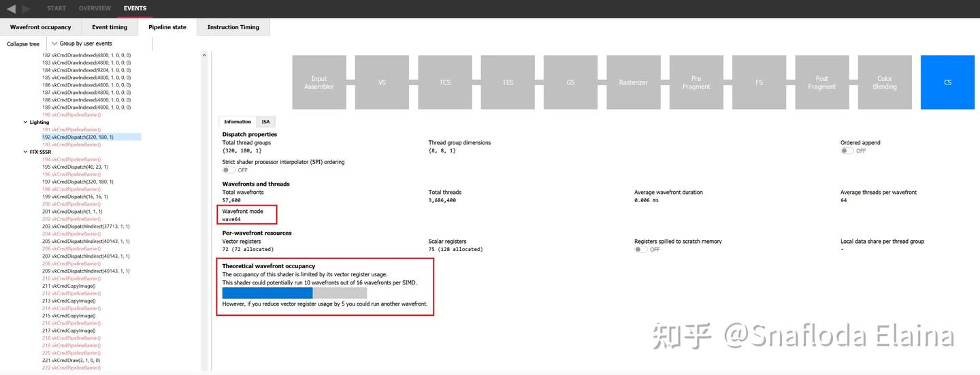
Task: Switch to the Event timing tab
Action: [x=110, y=27]
